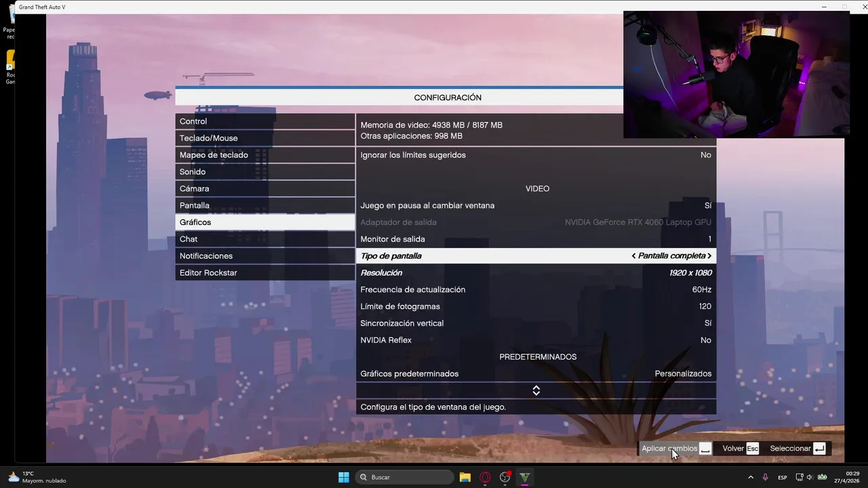Open the Control settings category

pyautogui.click(x=264, y=121)
